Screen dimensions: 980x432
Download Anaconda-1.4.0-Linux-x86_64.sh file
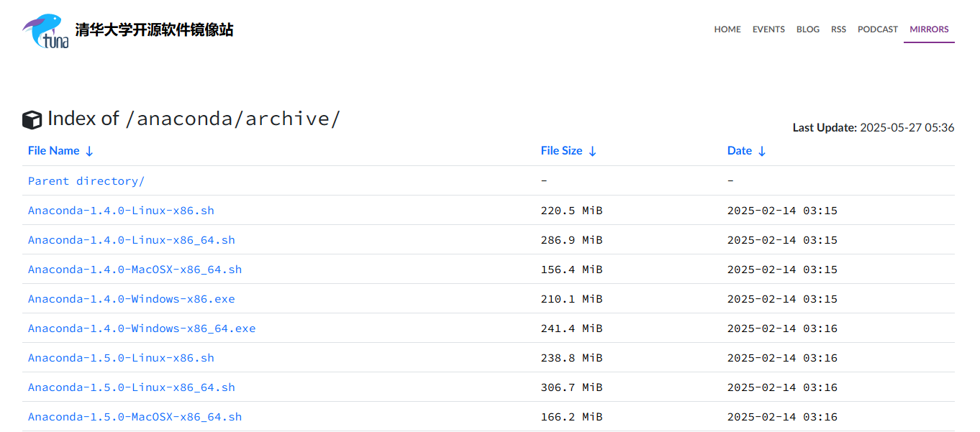click(x=131, y=240)
